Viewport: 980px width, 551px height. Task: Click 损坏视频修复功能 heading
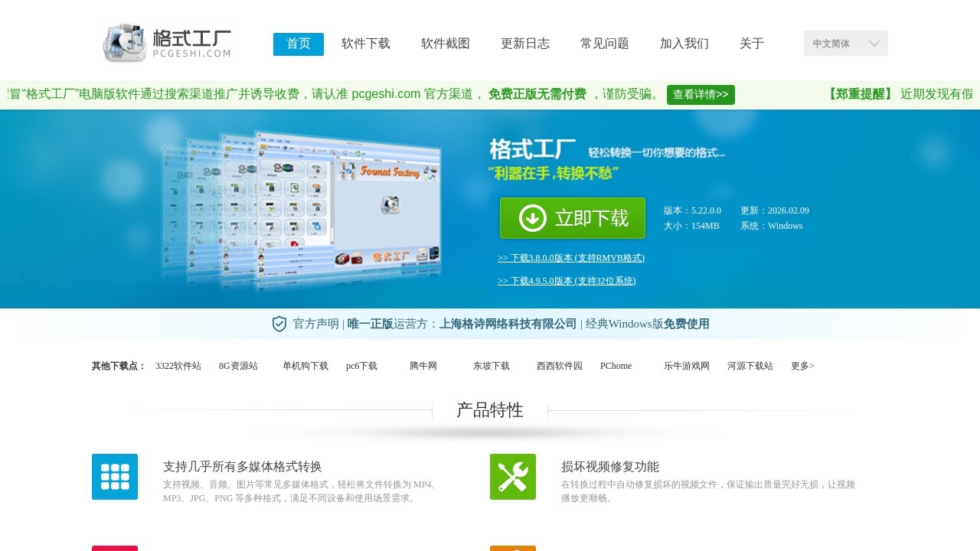click(610, 466)
